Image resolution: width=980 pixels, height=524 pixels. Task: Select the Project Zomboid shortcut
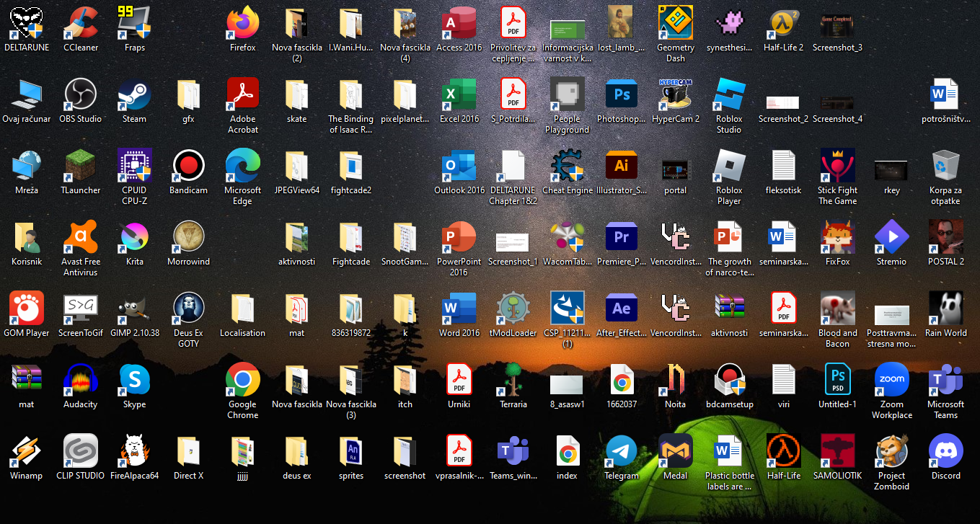tap(891, 452)
